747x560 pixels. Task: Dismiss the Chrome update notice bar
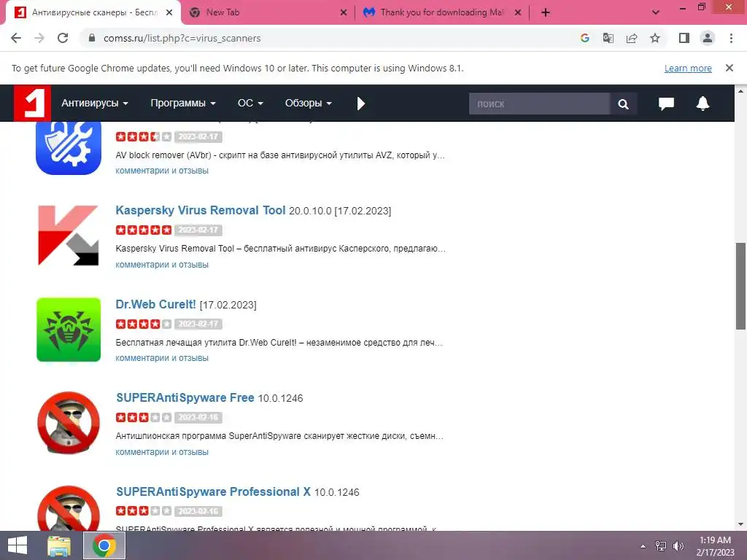[x=729, y=68]
